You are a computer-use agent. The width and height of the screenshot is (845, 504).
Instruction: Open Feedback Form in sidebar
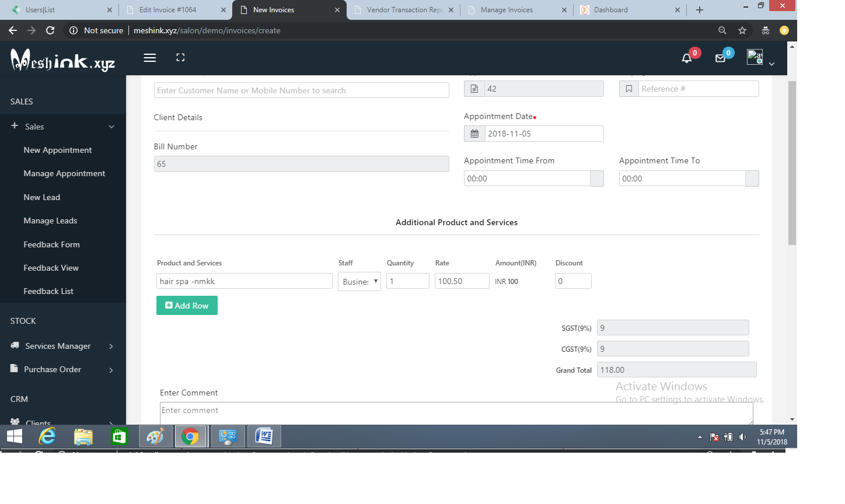pyautogui.click(x=51, y=244)
